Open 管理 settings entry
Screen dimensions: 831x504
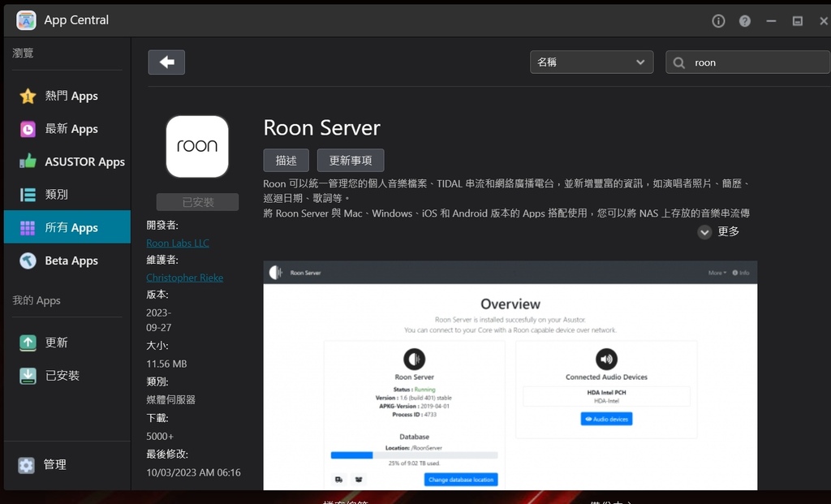tap(67, 465)
